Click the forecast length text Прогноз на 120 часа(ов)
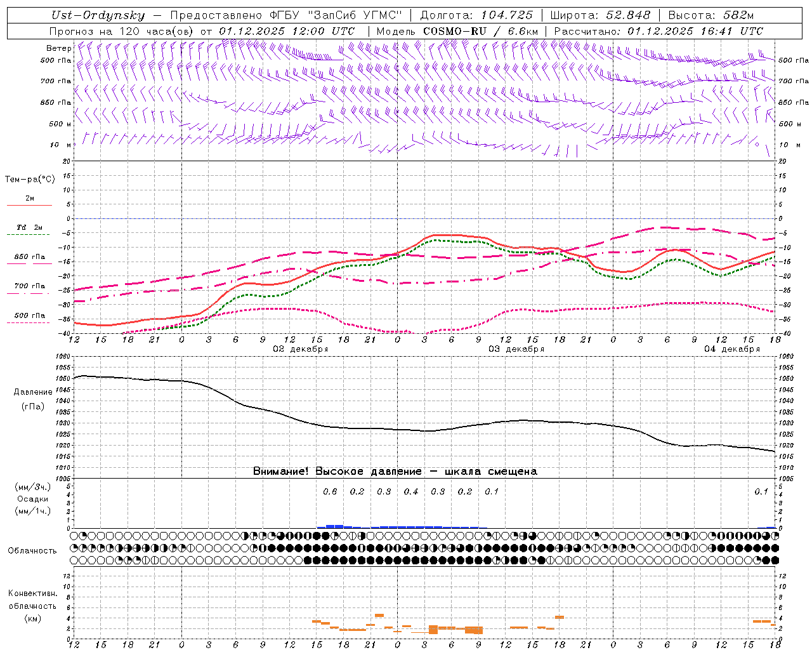 click(x=122, y=31)
